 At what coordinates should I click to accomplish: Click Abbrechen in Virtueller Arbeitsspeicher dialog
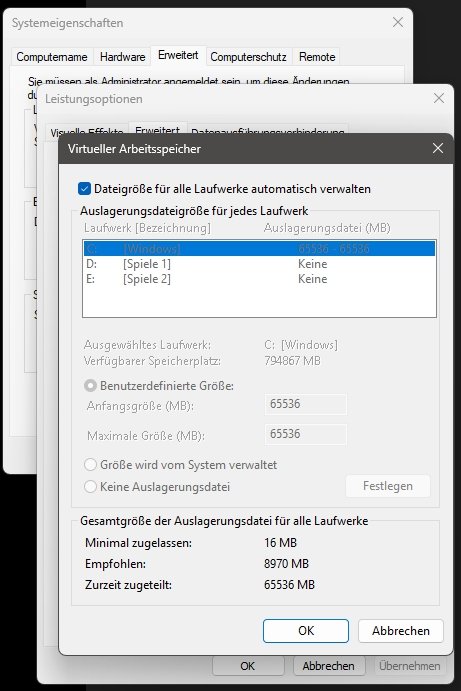401,631
